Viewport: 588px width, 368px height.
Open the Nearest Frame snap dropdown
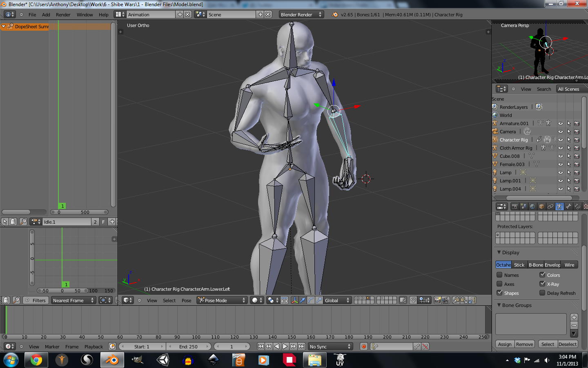(73, 300)
